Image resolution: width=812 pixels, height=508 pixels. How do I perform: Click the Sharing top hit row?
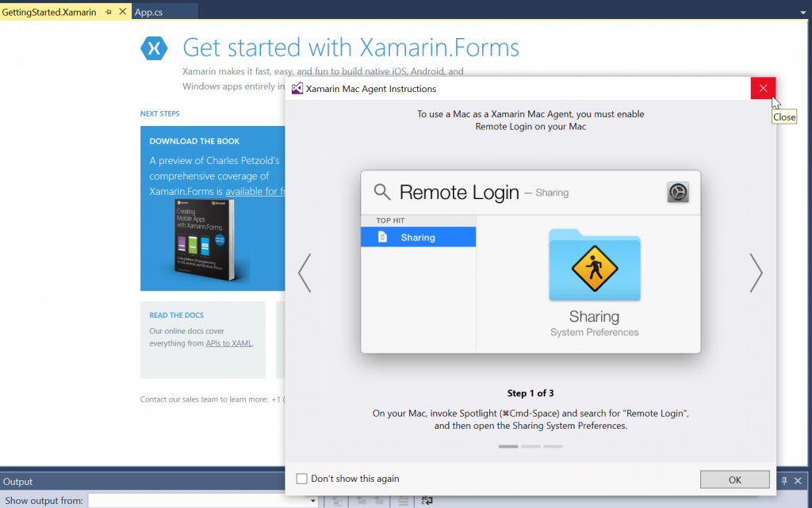click(x=419, y=237)
